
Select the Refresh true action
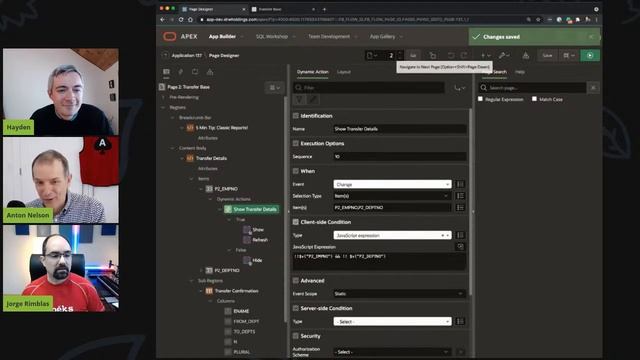tap(260, 240)
